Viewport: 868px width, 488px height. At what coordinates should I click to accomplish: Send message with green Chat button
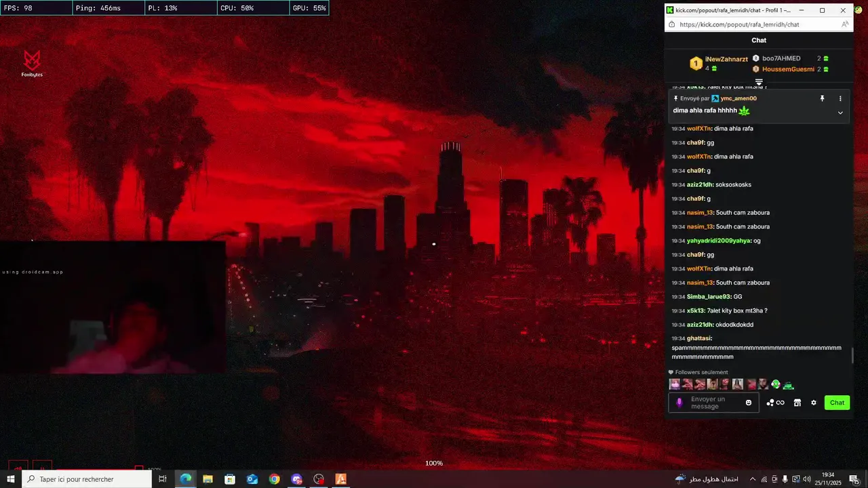[837, 403]
